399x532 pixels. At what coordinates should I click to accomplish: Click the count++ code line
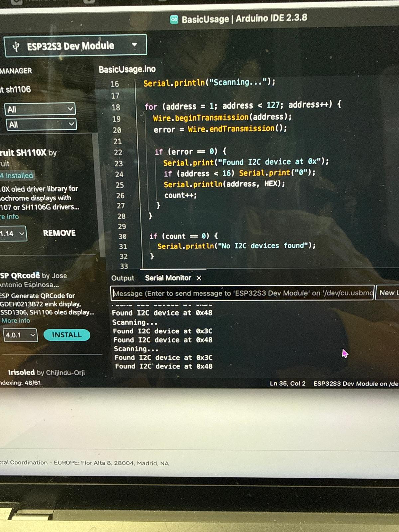coord(181,195)
